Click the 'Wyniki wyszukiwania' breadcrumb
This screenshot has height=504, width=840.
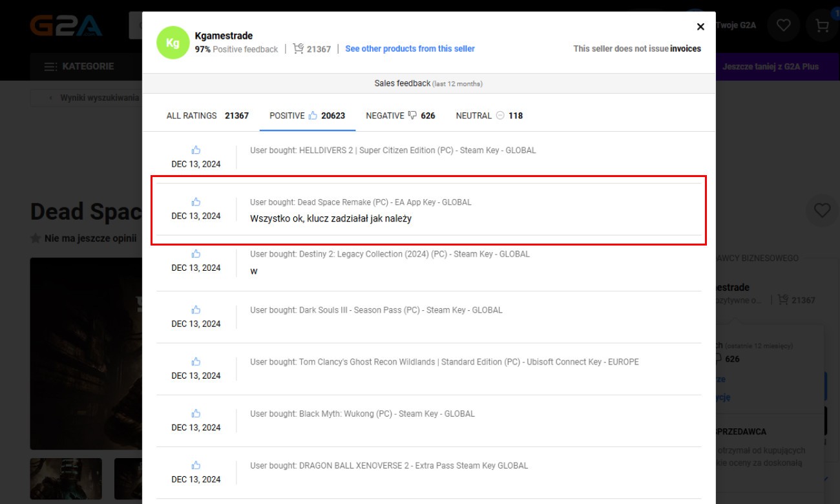click(x=100, y=98)
